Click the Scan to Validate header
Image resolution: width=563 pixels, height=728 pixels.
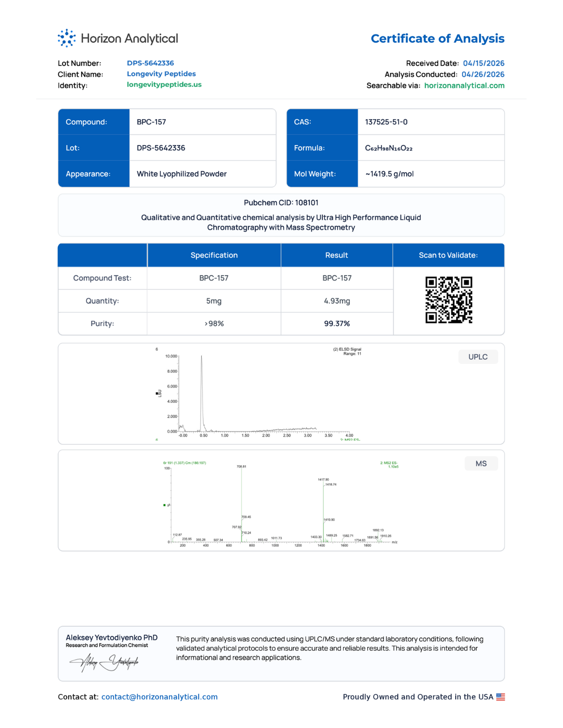[x=449, y=255]
